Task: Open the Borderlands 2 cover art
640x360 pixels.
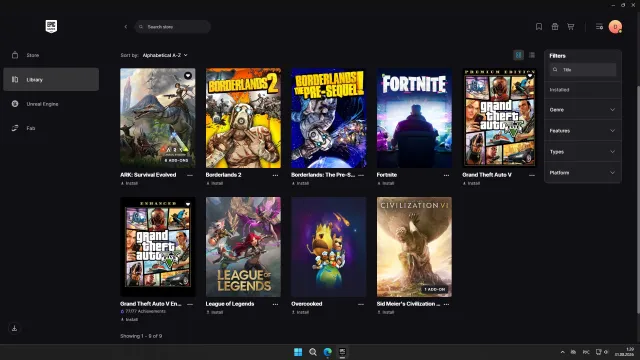Action: pyautogui.click(x=243, y=118)
